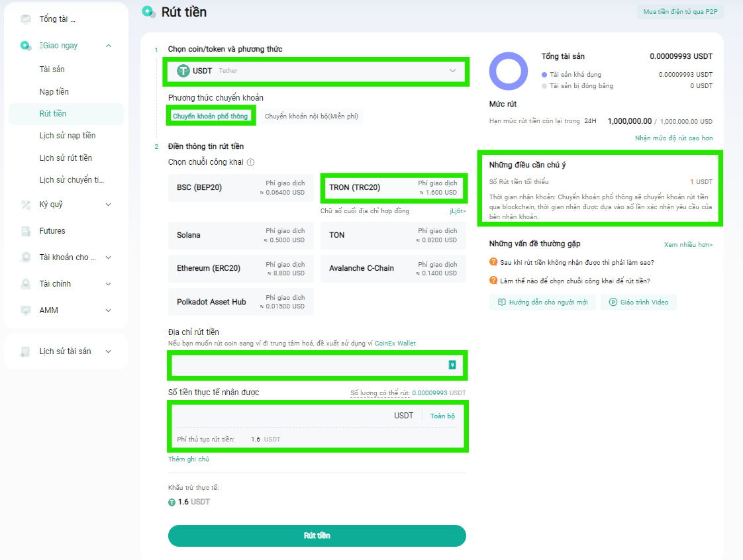Screen dimensions: 743x560
Task: Open FAQ Làm thế nào để chọn chuỗi
Action: tap(575, 281)
